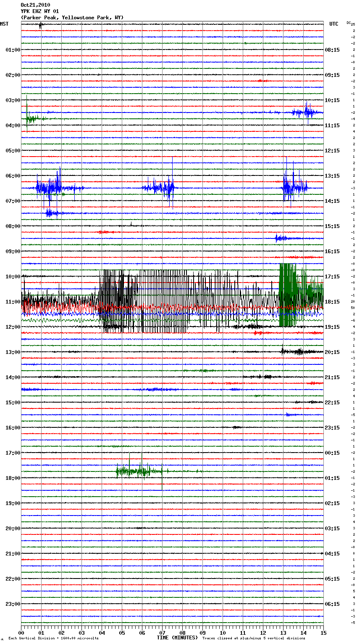Screen dimensions: 357x644
Task: Click the UTC time label '20:15'
Action: (332, 352)
